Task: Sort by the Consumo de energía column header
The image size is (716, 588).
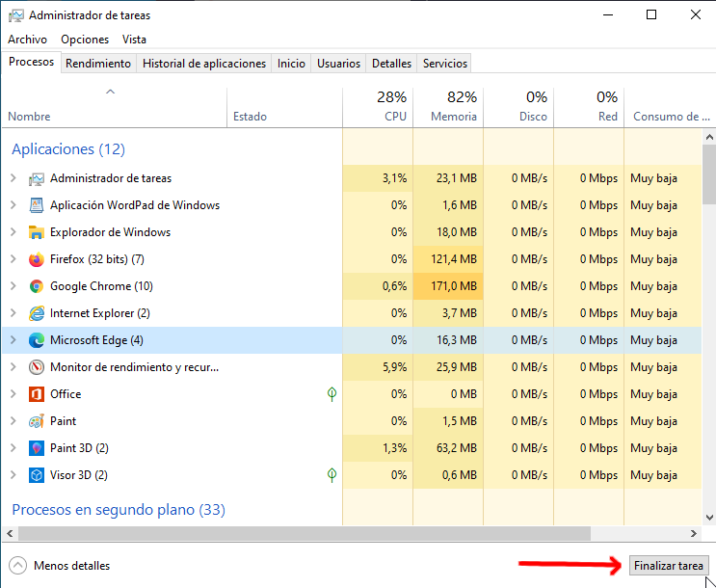Action: click(x=670, y=107)
